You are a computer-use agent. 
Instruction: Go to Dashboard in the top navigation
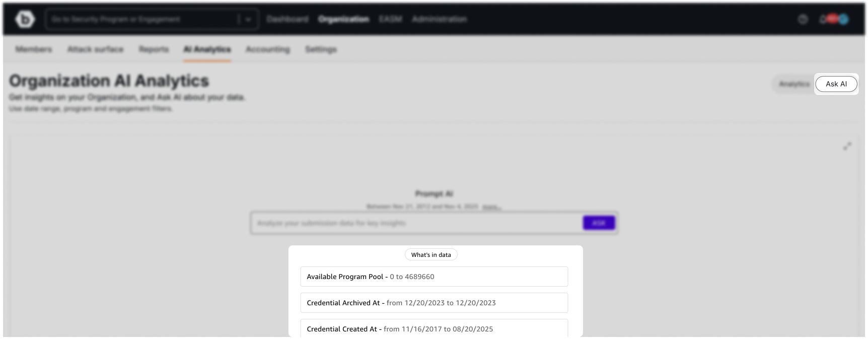[287, 19]
